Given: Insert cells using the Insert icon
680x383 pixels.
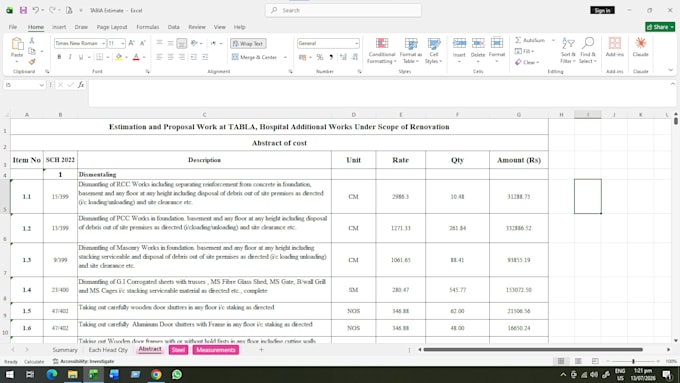Looking at the screenshot, I should tap(459, 43).
